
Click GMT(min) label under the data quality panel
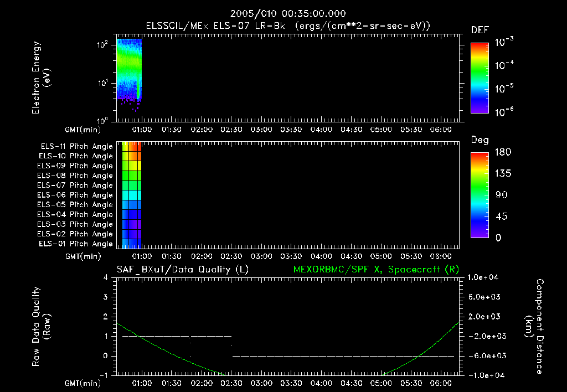(83, 384)
